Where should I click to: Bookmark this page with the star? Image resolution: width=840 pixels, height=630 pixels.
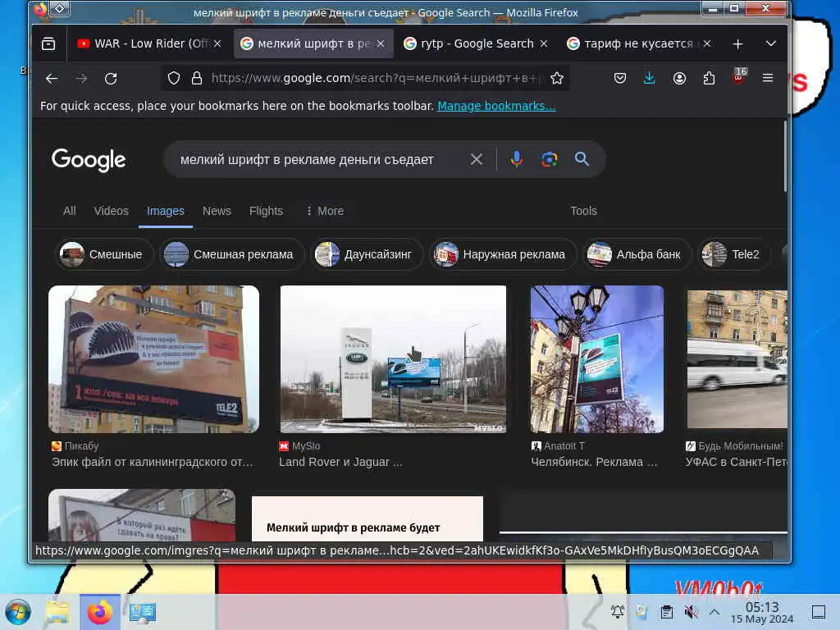[557, 78]
